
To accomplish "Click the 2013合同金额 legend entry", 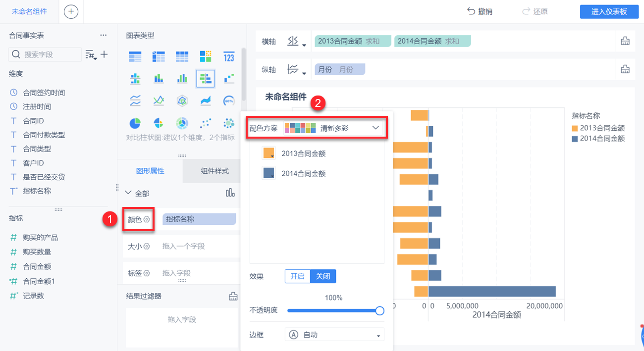I will point(598,128).
